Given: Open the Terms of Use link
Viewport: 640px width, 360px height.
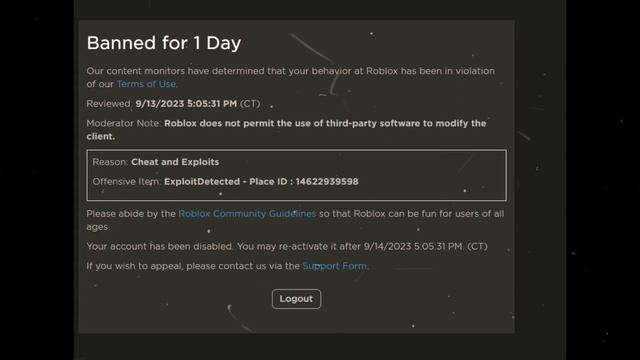Looking at the screenshot, I should [x=147, y=84].
